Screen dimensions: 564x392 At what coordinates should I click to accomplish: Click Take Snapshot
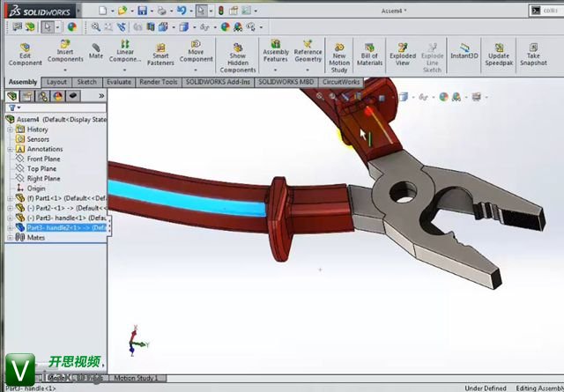533,55
